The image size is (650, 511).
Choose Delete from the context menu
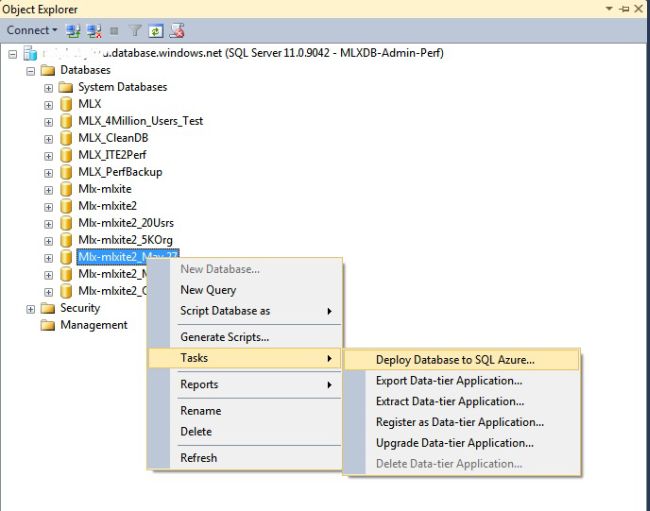point(245,431)
